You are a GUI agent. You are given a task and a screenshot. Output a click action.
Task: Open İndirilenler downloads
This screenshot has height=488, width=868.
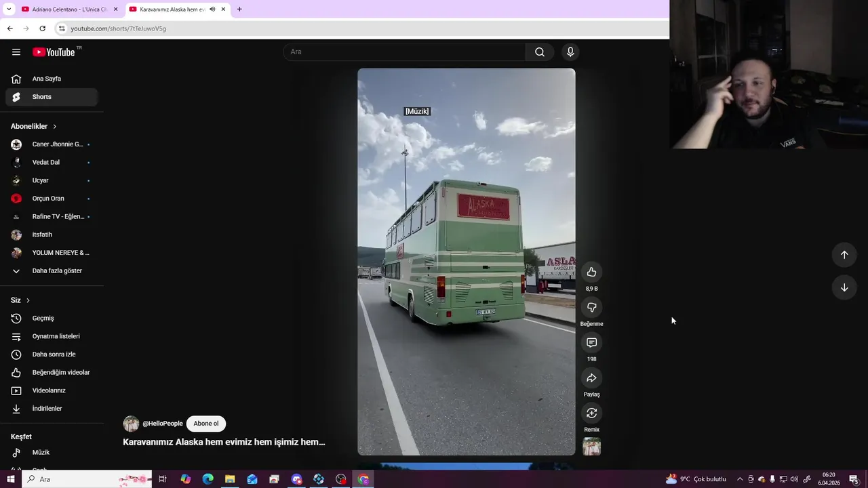[x=52, y=409]
